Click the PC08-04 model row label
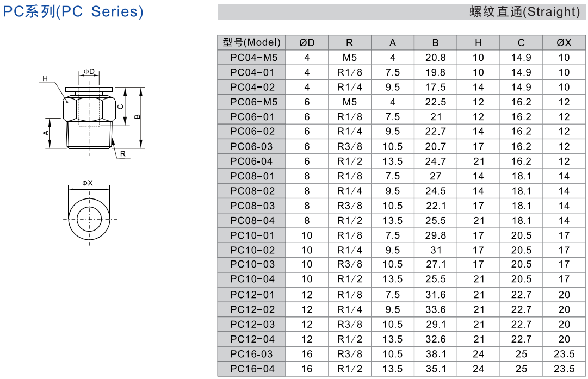 pyautogui.click(x=251, y=220)
